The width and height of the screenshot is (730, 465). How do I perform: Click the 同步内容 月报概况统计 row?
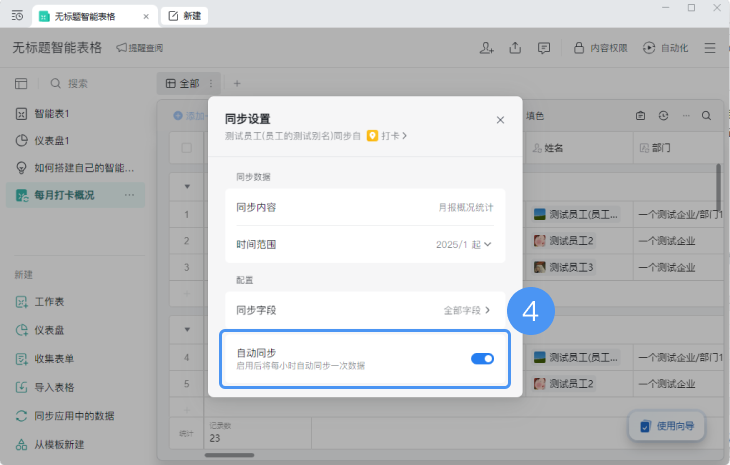(x=365, y=207)
